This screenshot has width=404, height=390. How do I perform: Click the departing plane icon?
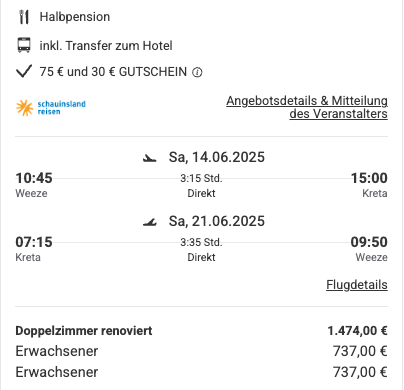(x=150, y=158)
